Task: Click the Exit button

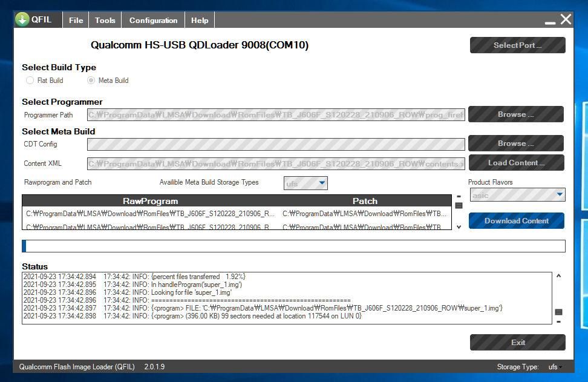Action: pos(517,342)
